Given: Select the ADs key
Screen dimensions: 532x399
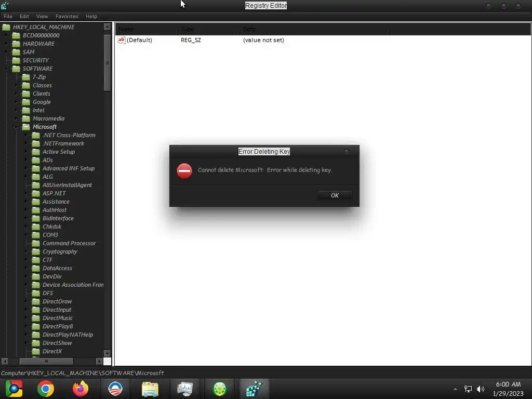Looking at the screenshot, I should tap(47, 160).
